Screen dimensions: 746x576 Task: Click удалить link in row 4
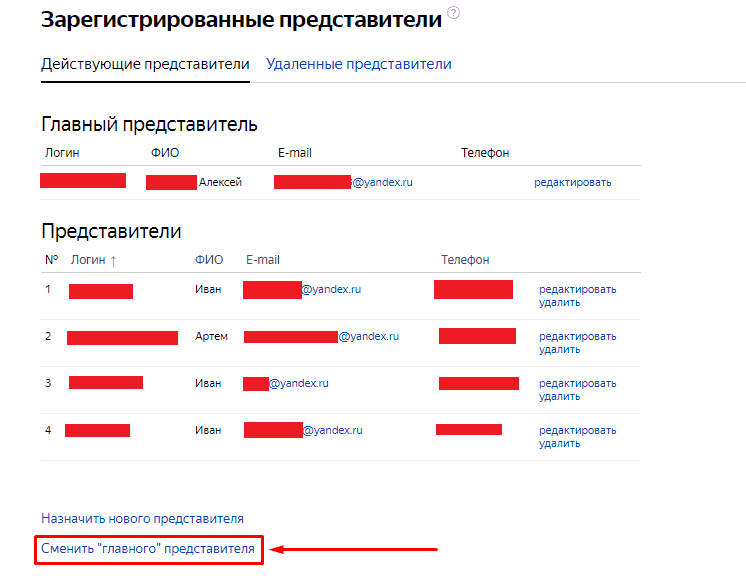point(559,444)
